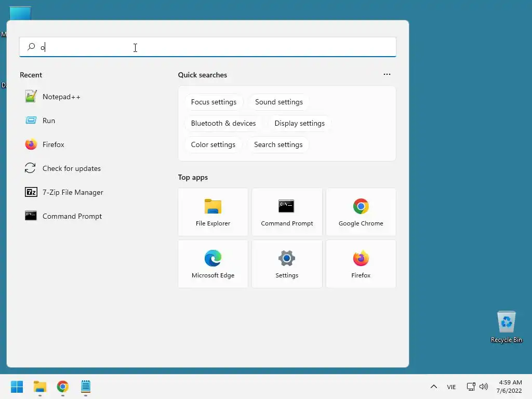The width and height of the screenshot is (532, 399).
Task: Open Google Chrome tile in Top apps
Action: [361, 212]
